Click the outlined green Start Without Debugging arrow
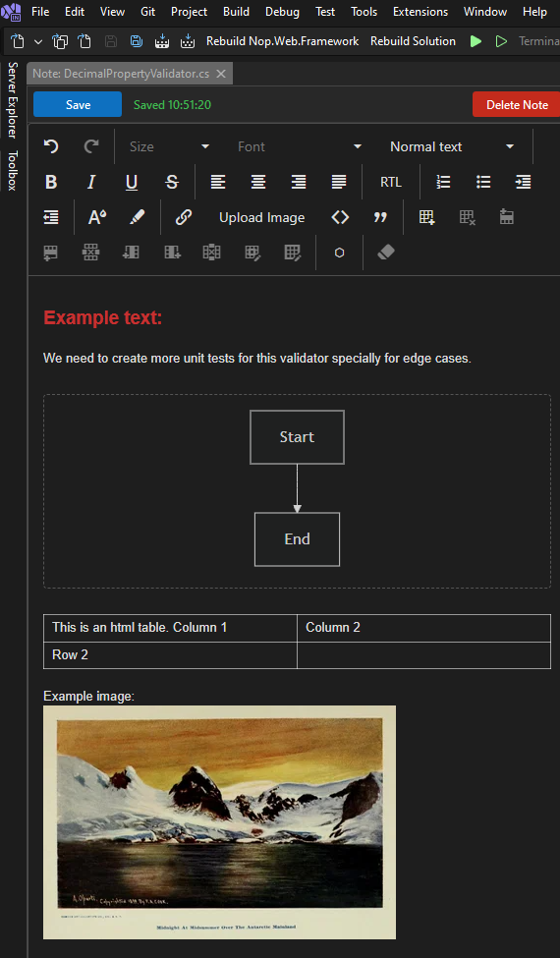 (501, 41)
